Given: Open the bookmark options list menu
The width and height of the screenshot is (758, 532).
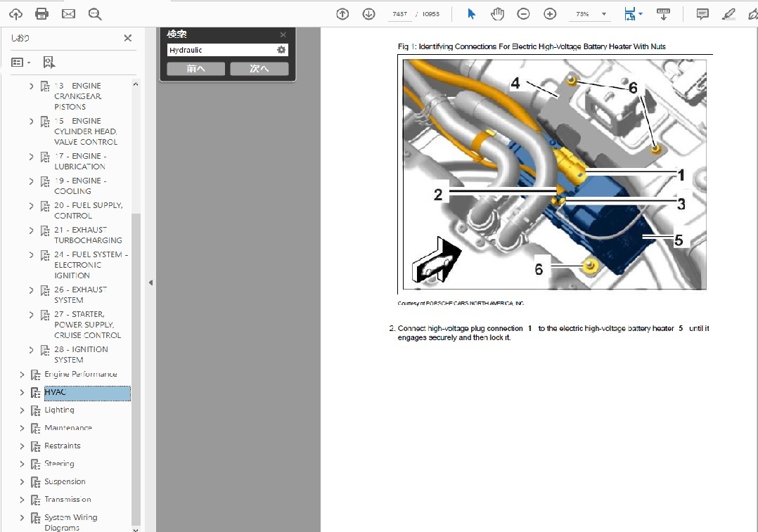Looking at the screenshot, I should (x=21, y=63).
